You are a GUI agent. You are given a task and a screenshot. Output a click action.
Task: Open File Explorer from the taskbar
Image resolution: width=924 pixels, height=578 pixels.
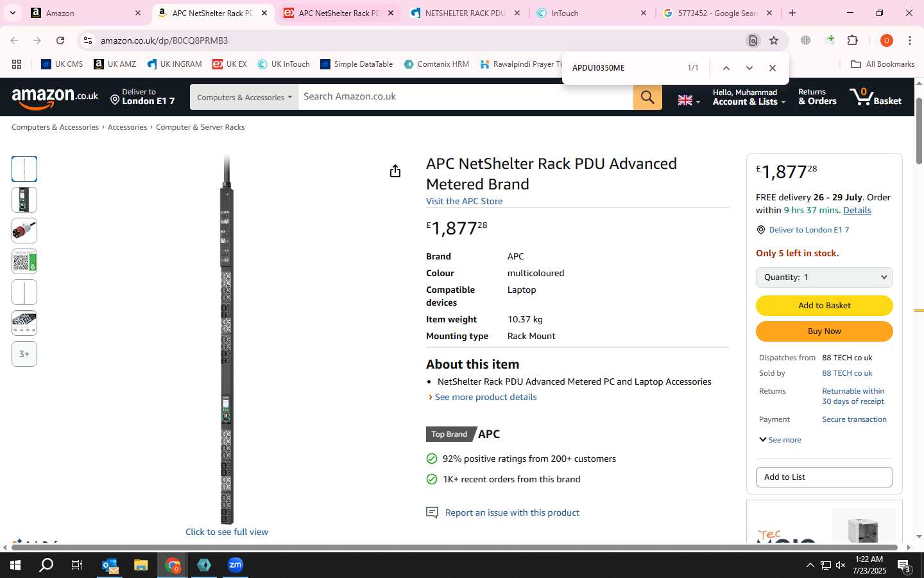click(x=141, y=565)
